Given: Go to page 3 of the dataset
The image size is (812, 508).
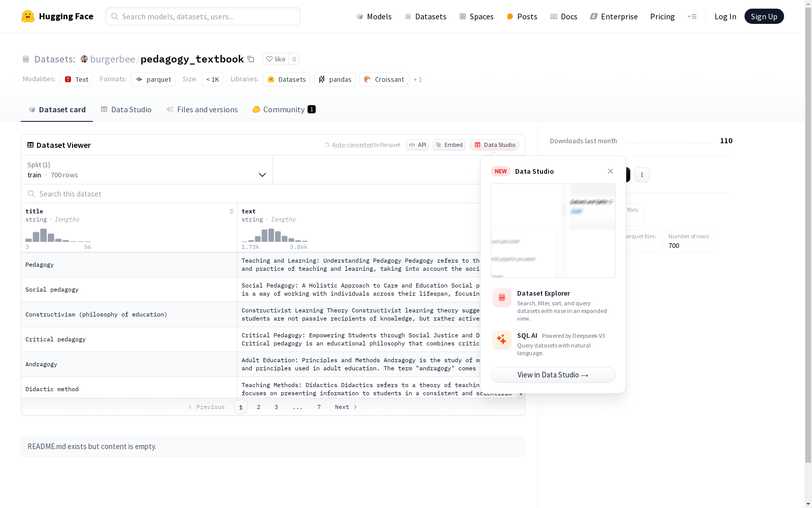Looking at the screenshot, I should 277,407.
